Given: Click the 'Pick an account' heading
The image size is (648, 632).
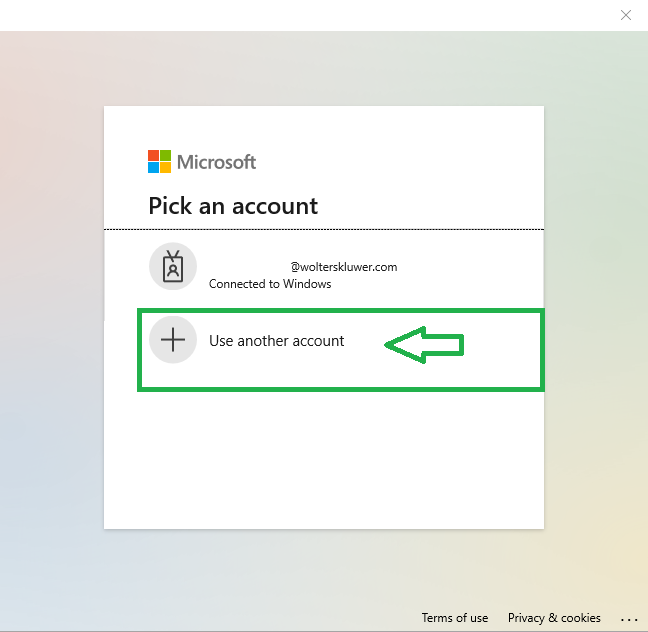Looking at the screenshot, I should click(x=233, y=206).
